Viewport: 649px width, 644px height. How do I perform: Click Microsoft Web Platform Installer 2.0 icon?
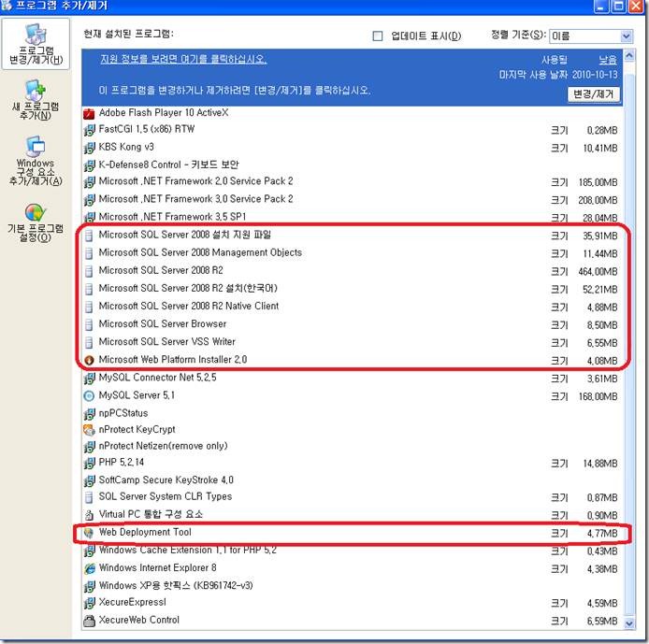click(x=89, y=360)
